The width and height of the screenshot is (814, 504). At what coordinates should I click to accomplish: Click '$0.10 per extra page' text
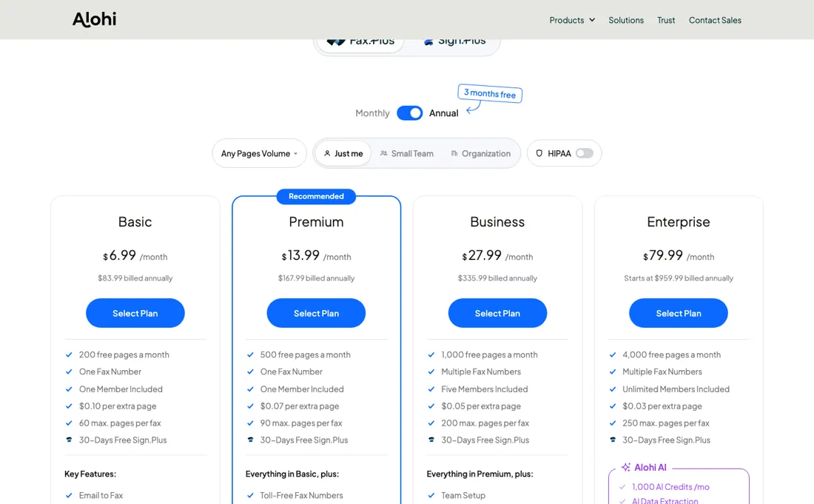click(118, 406)
